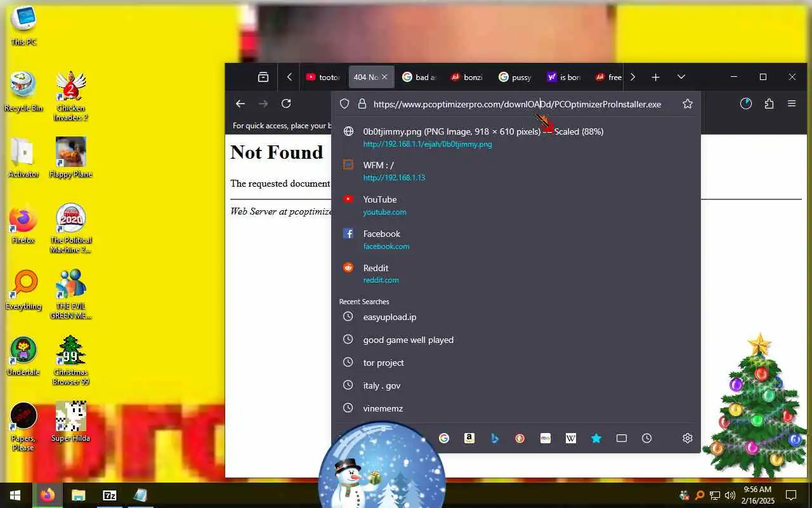Click the tracking protection shield icon
This screenshot has height=508, width=812.
tap(344, 104)
